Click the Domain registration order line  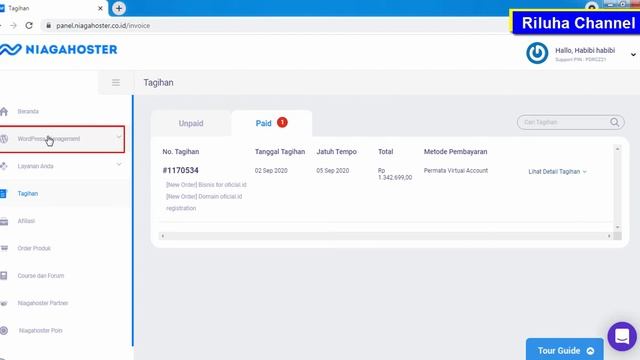204,202
